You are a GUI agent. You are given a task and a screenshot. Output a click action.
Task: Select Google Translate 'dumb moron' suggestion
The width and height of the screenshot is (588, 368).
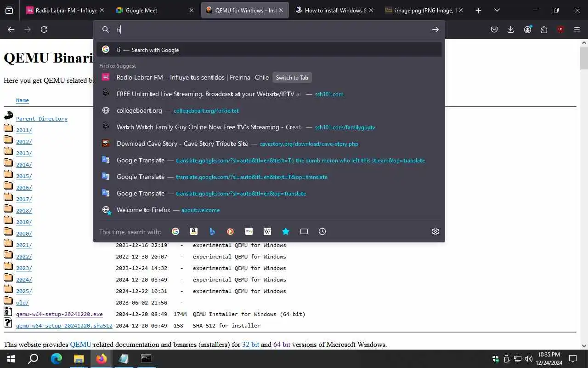click(269, 160)
